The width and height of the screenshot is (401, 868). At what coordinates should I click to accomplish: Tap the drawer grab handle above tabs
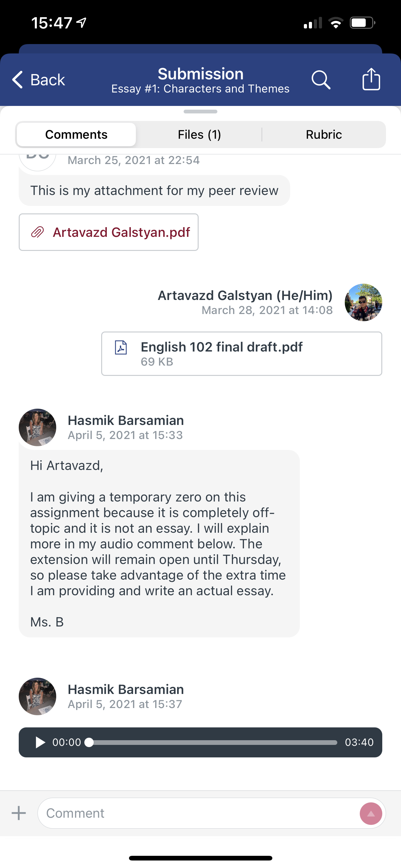point(200,112)
